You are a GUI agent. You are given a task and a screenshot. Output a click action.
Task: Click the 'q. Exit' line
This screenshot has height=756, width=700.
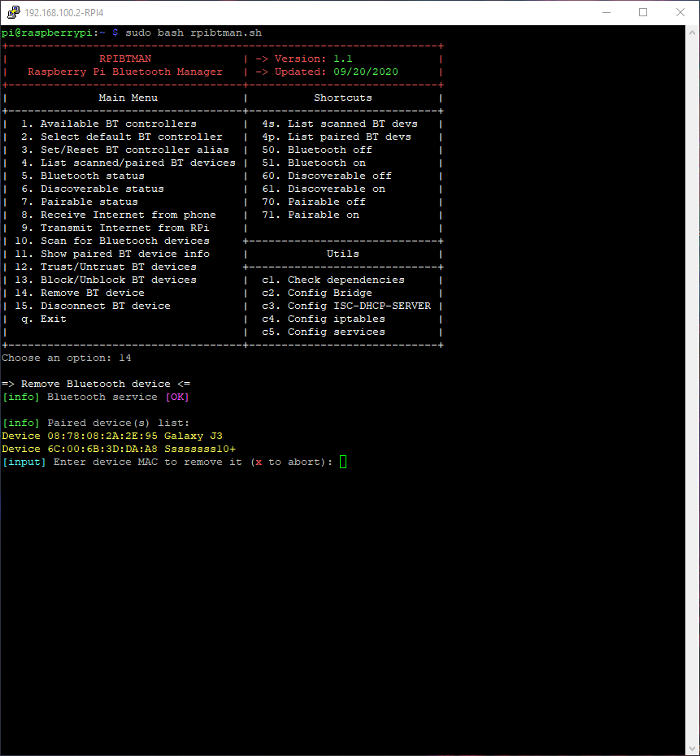44,319
